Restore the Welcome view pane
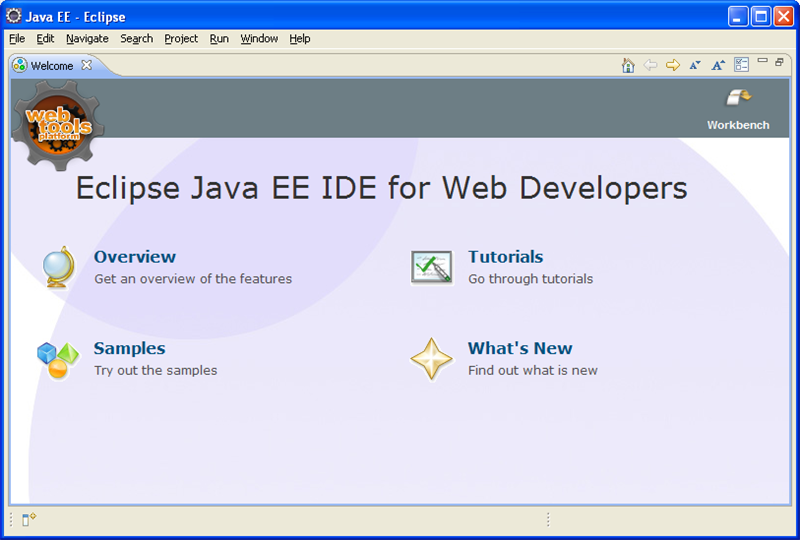The width and height of the screenshot is (800, 540). 779,62
